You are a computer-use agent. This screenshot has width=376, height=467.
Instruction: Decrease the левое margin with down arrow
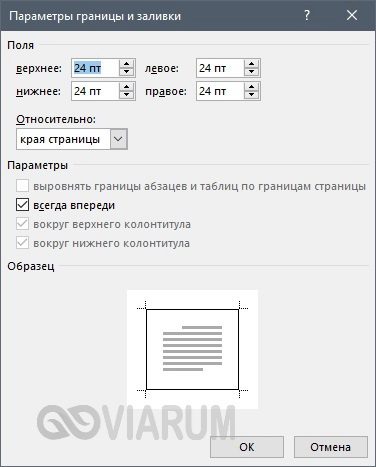click(251, 72)
